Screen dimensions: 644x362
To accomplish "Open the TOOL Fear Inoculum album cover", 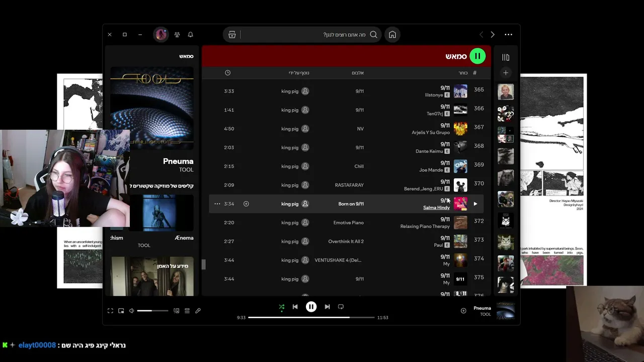I will [152, 108].
